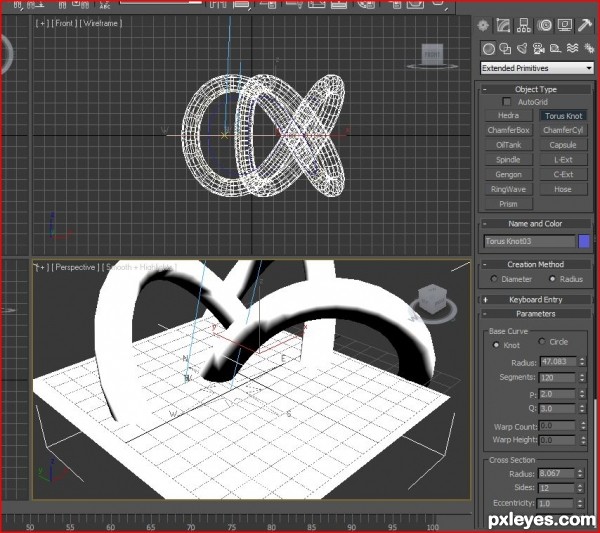Viewport: 600px width, 533px height.
Task: Click frame 75 on the time ruler
Action: pyautogui.click(x=232, y=526)
